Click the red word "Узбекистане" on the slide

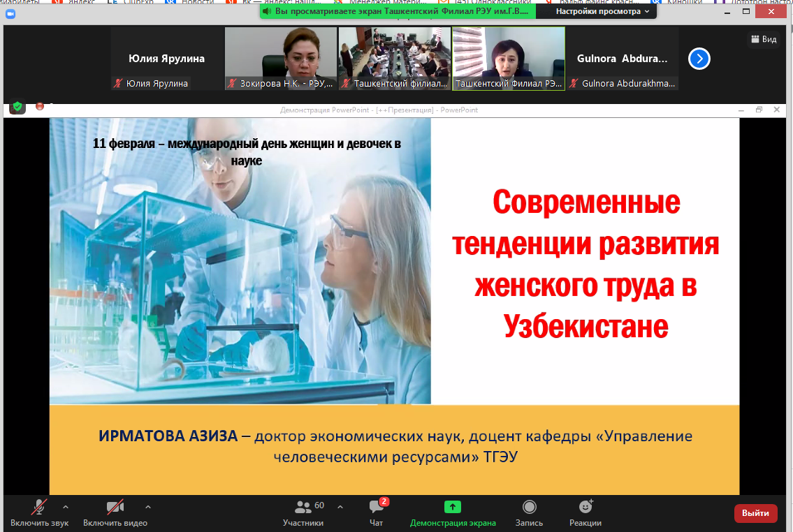585,326
